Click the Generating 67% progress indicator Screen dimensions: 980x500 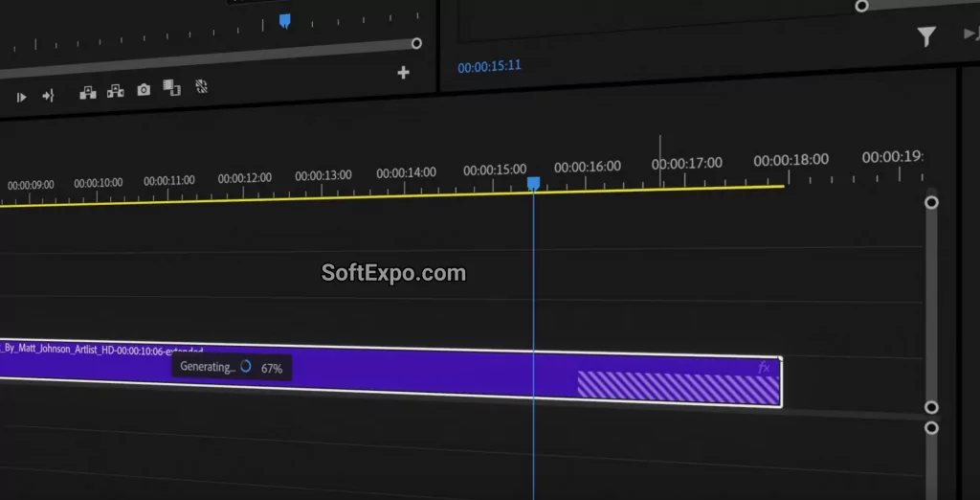point(232,368)
